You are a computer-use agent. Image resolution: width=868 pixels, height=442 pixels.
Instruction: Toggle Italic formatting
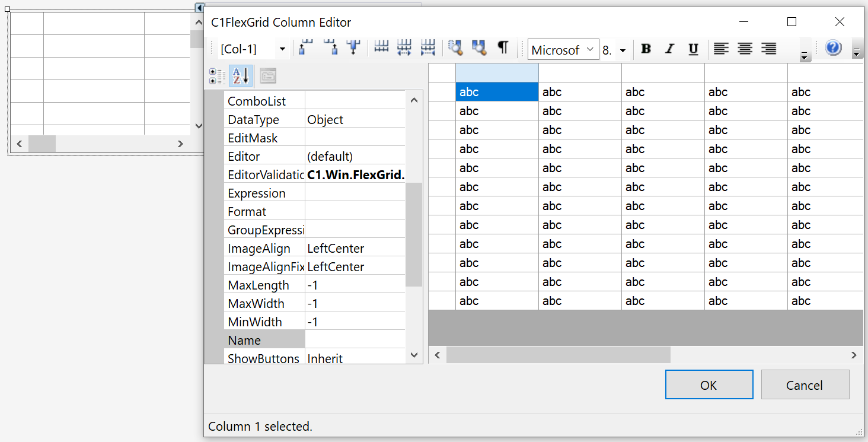(670, 49)
